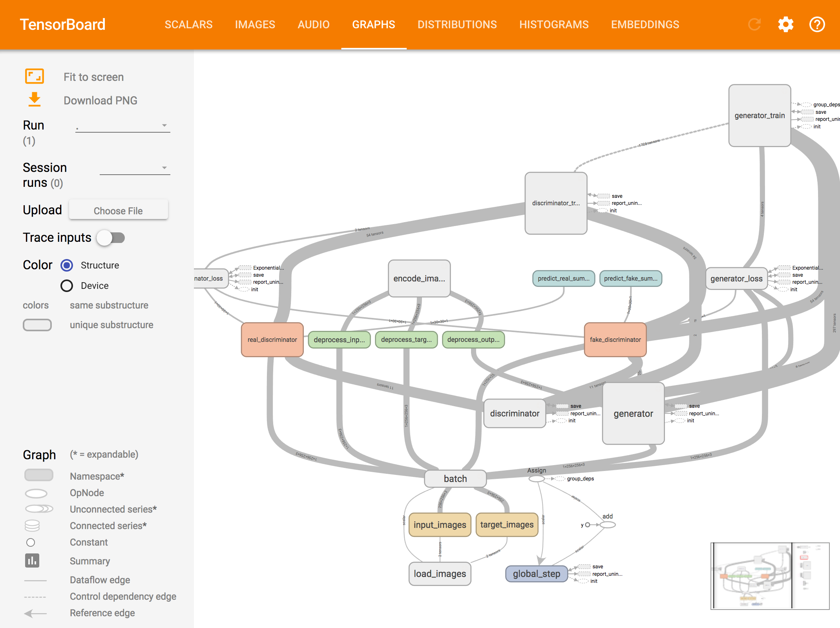Select the Device color radio button
Screen dimensions: 840x628
pyautogui.click(x=67, y=286)
